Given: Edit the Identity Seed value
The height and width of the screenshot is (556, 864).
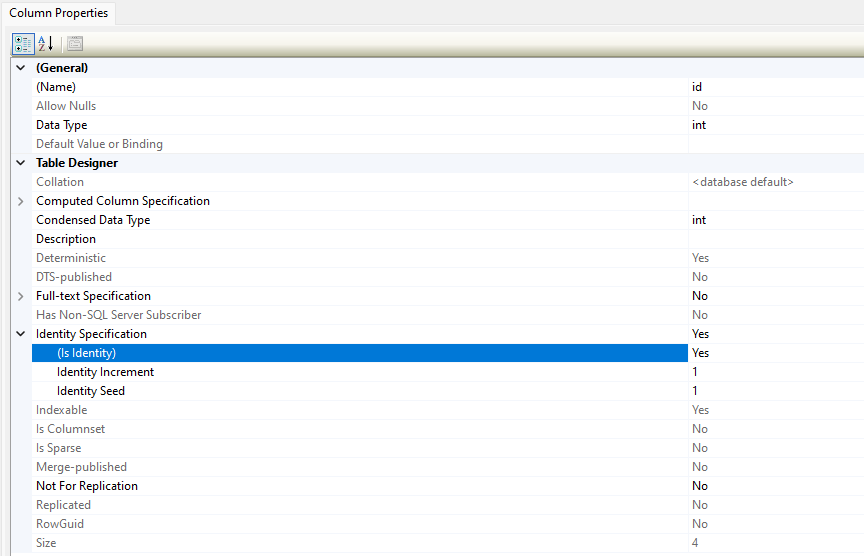Looking at the screenshot, I should tap(776, 391).
